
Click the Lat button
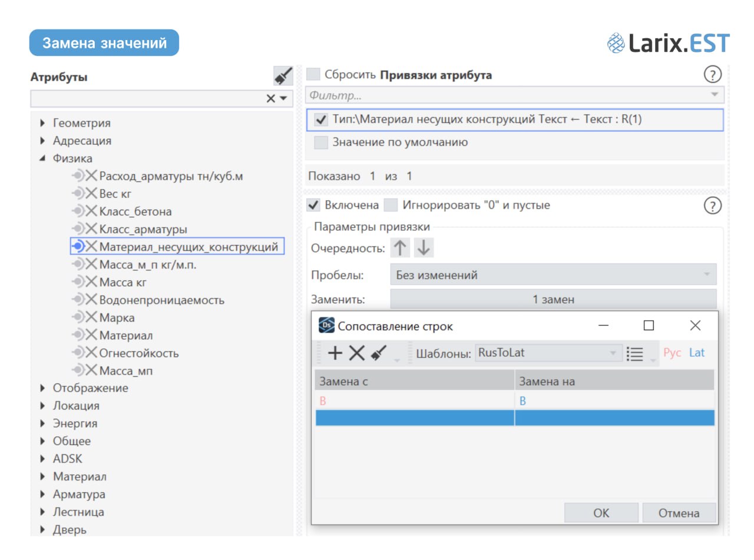tap(697, 353)
